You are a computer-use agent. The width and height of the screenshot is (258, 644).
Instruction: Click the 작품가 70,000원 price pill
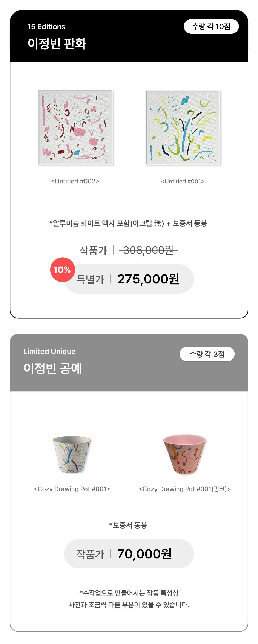(x=129, y=553)
